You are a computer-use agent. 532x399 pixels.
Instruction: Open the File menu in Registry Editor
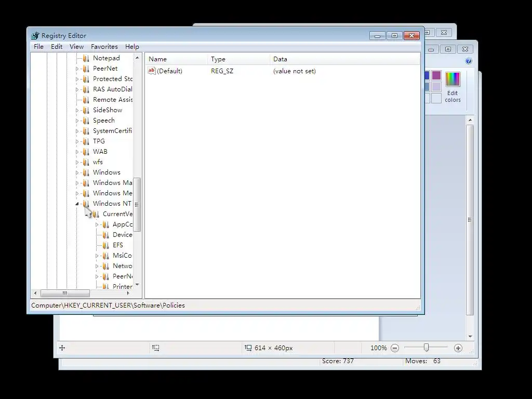[38, 46]
